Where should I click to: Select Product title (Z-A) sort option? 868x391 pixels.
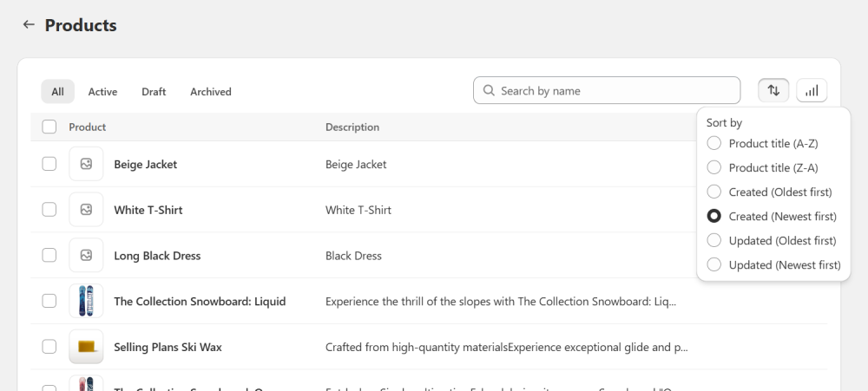pyautogui.click(x=762, y=167)
